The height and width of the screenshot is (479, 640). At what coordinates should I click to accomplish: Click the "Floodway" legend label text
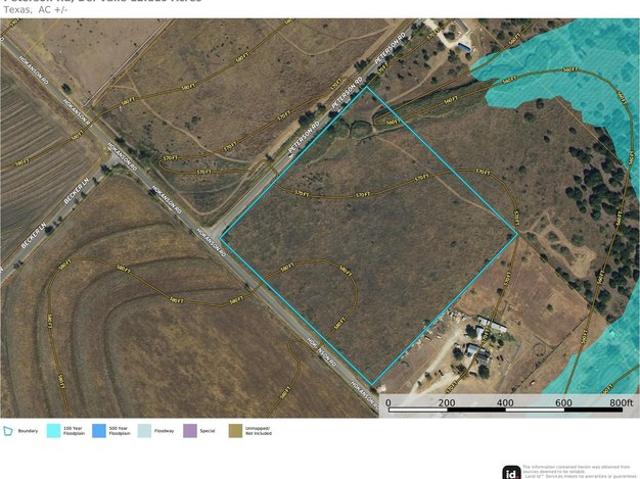(x=162, y=431)
